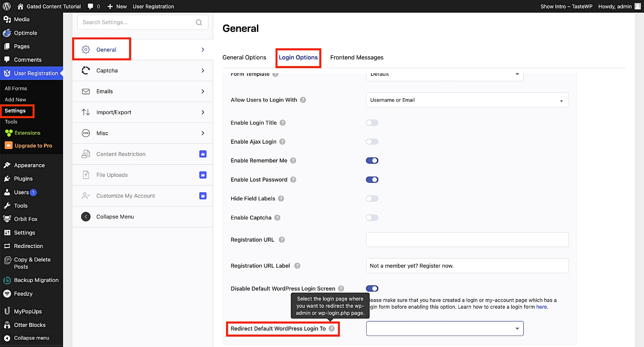Open Users menu in the sidebar
The height and width of the screenshot is (347, 644).
21,192
